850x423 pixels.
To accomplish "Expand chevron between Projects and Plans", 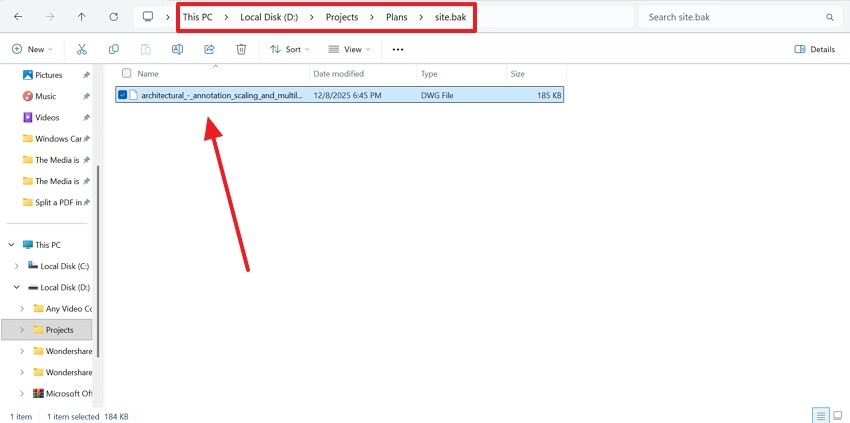I will point(372,17).
